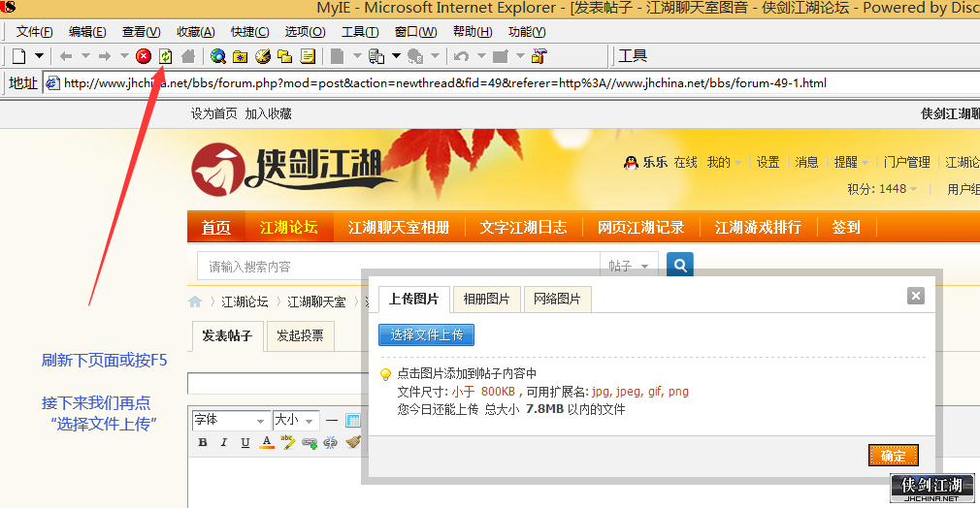This screenshot has height=508, width=980.
Task: Click the 设为首页 link
Action: [x=213, y=113]
